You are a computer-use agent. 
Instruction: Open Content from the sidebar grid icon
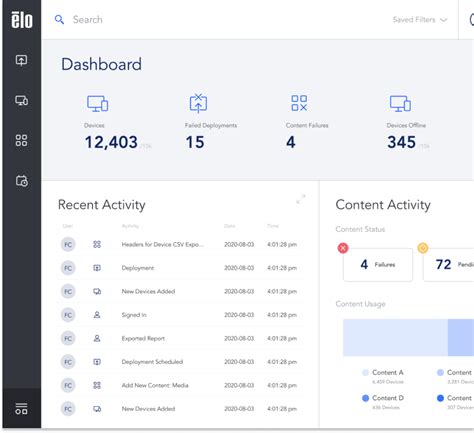pyautogui.click(x=22, y=140)
